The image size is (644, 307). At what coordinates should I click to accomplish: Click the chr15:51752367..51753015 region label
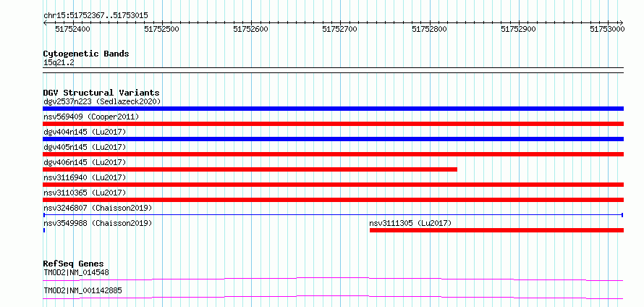96,16
